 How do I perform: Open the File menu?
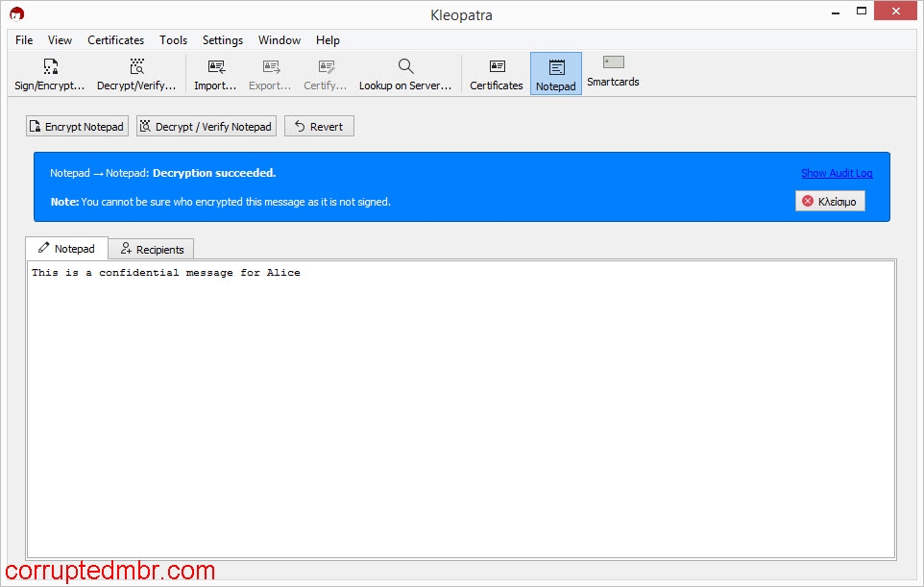click(x=23, y=40)
